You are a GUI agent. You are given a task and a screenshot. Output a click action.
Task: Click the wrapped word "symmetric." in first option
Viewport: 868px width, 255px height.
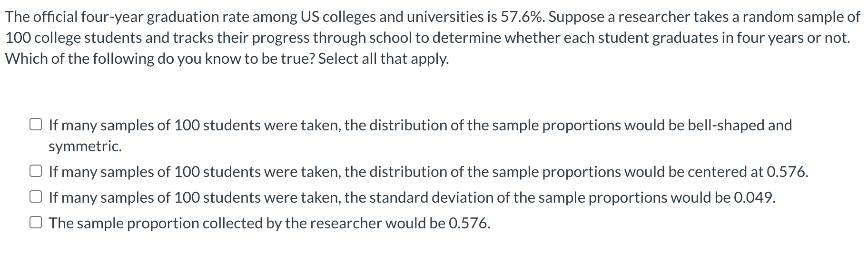[85, 146]
